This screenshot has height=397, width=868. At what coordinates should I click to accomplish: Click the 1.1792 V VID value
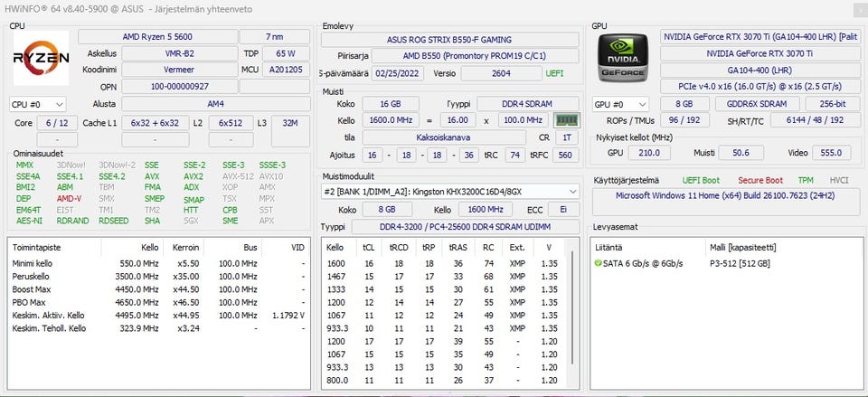point(288,315)
